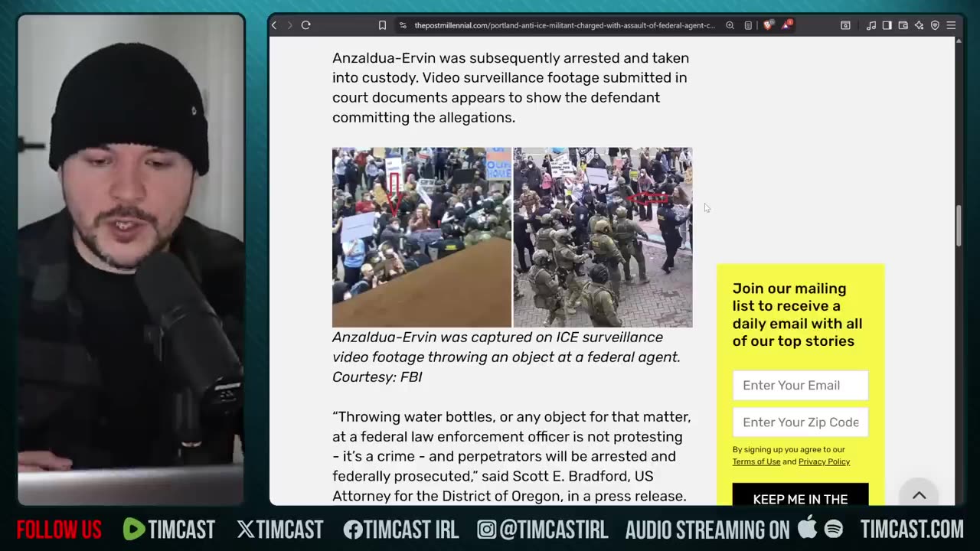Reload the current page

305,25
